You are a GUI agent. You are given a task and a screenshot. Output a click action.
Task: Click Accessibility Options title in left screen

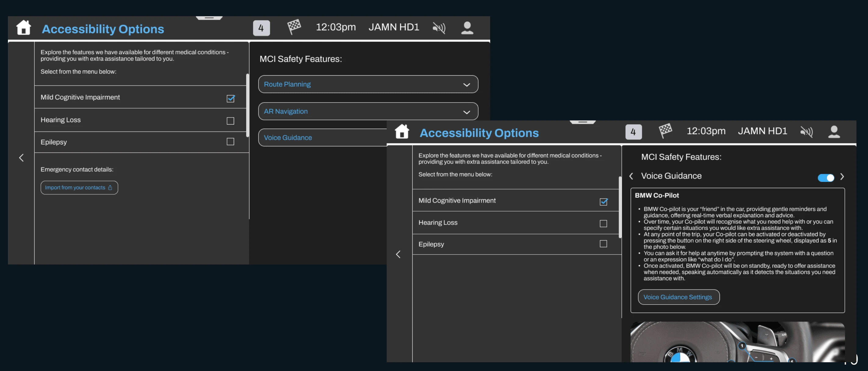pyautogui.click(x=103, y=29)
